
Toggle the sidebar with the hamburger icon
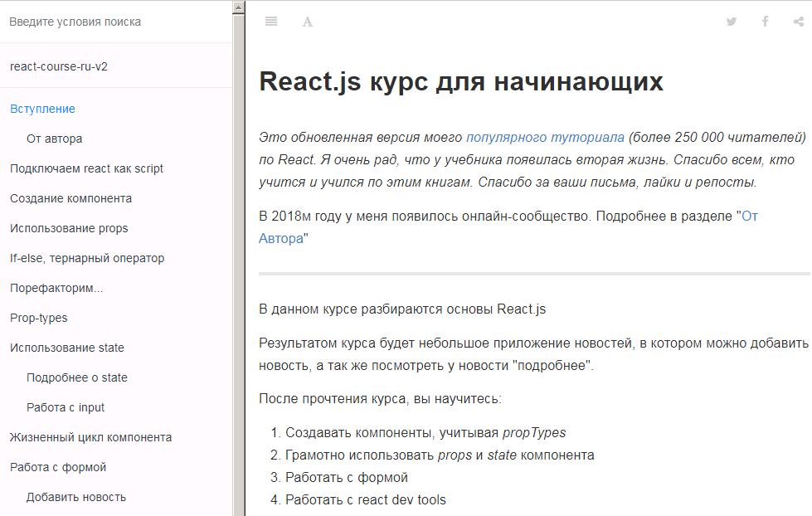[x=271, y=22]
